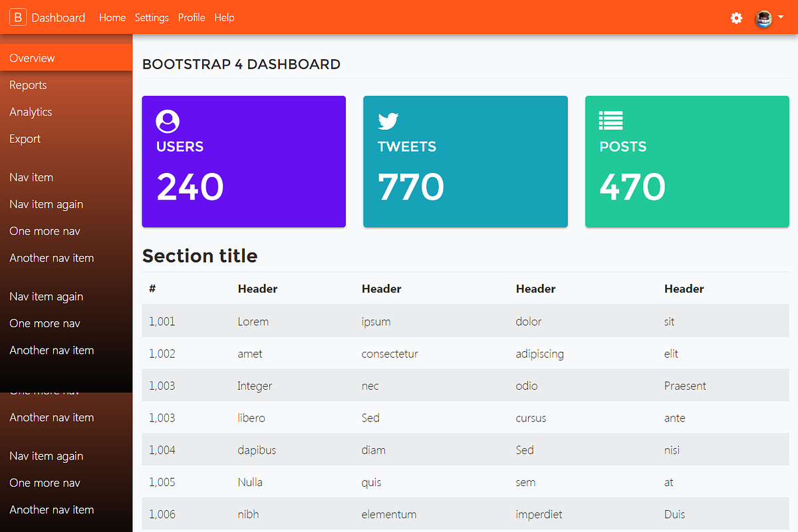
Task: Open the green Posts 470 card
Action: pyautogui.click(x=687, y=162)
